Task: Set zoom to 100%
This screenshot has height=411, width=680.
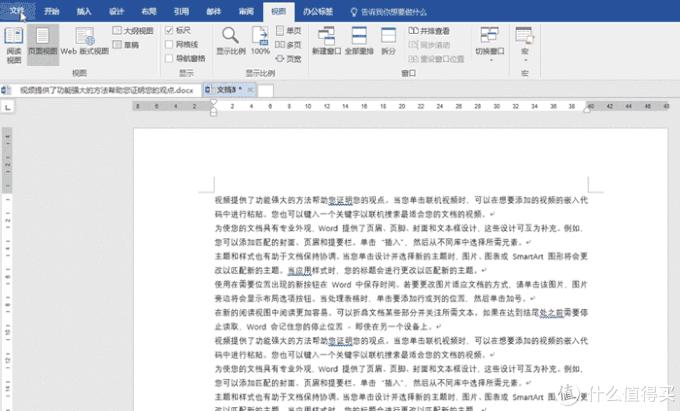Action: [260, 42]
